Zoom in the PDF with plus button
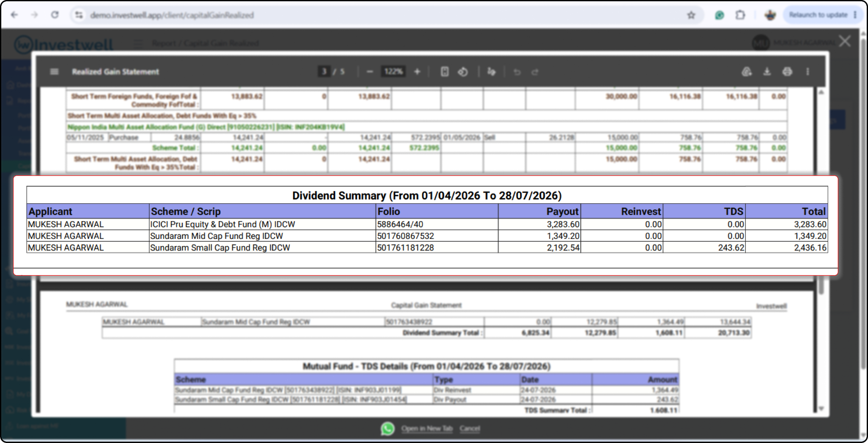Screen dimensions: 868x443 click(x=417, y=72)
